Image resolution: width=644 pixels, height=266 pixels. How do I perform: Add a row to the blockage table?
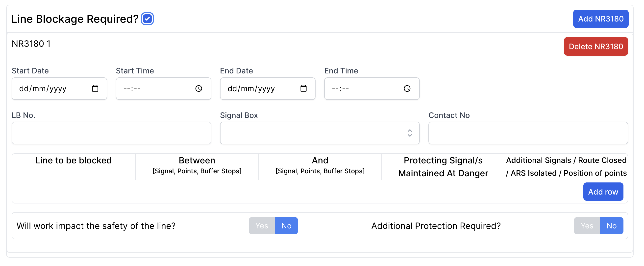pos(603,192)
